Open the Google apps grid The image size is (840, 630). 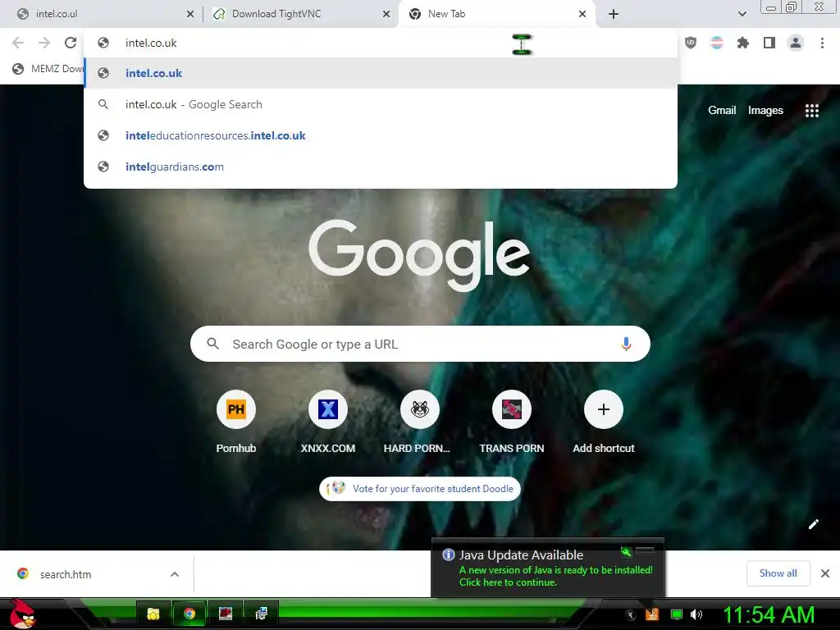pyautogui.click(x=812, y=111)
